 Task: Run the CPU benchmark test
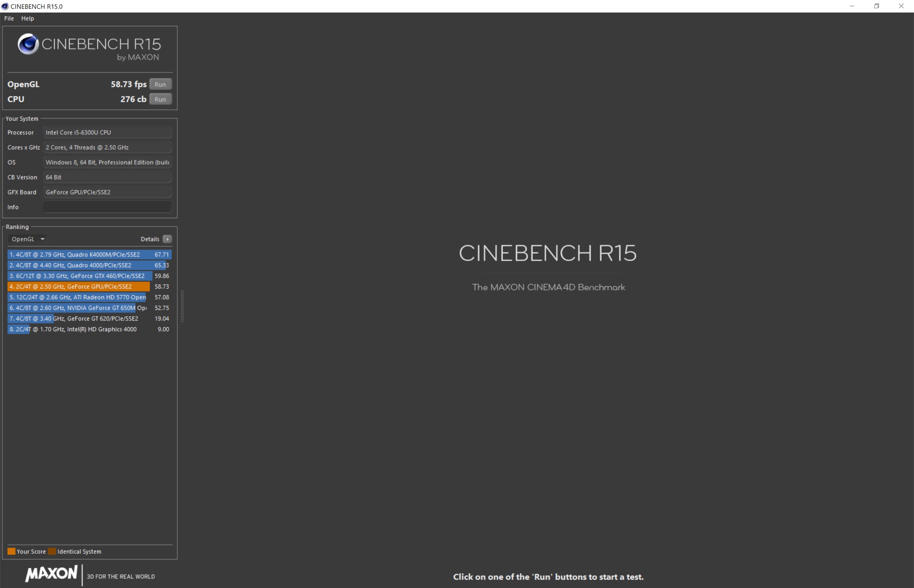coord(160,99)
